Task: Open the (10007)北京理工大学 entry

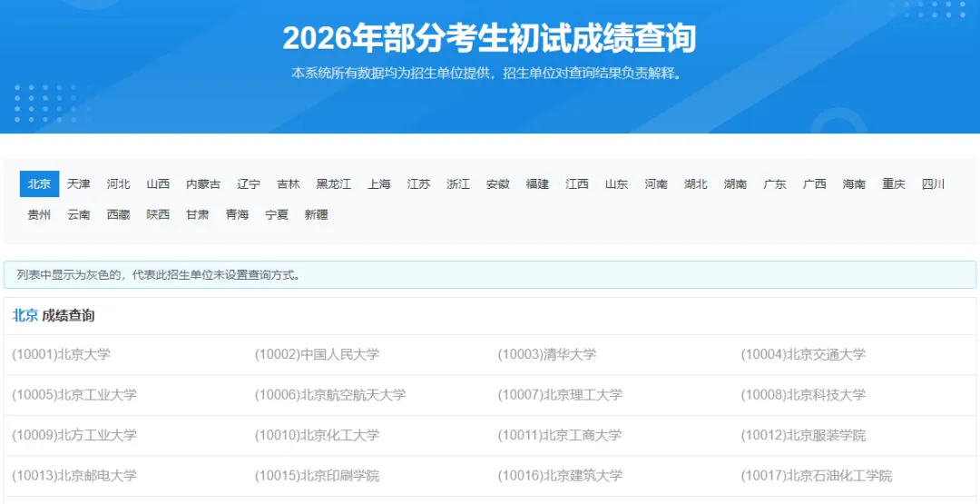Action: 560,394
